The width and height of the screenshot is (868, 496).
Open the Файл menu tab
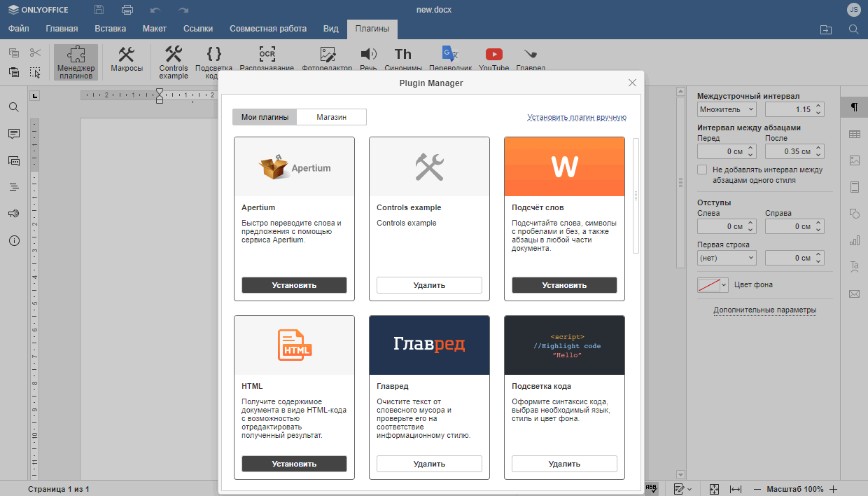point(19,29)
